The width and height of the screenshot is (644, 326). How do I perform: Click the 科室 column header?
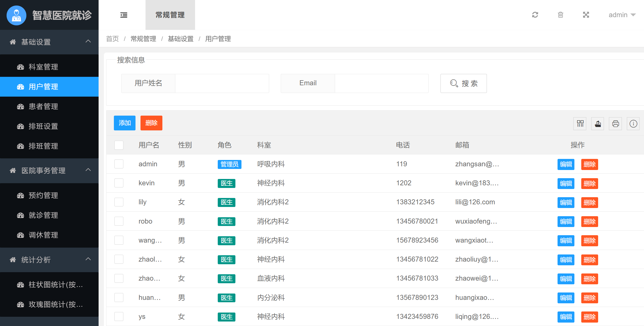pyautogui.click(x=264, y=145)
